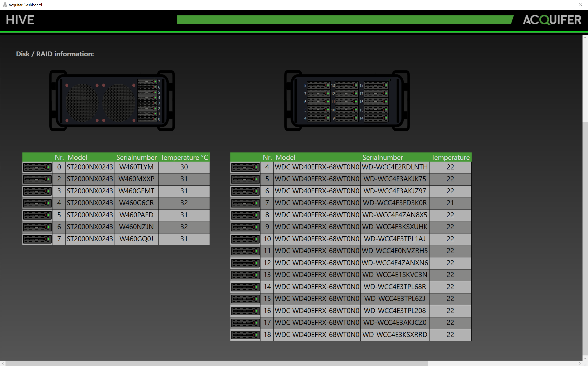The height and width of the screenshot is (366, 588).
Task: Click the vertical scrollbar down arrow
Action: pos(585,358)
